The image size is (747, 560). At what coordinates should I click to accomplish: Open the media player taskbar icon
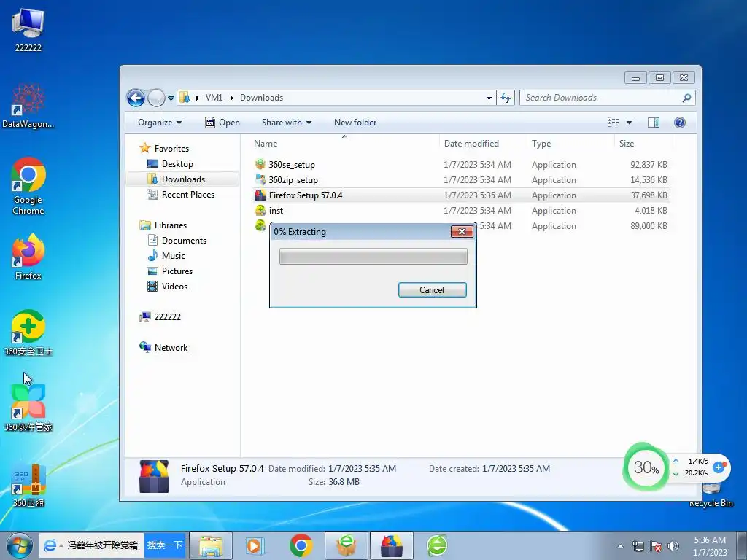[255, 545]
